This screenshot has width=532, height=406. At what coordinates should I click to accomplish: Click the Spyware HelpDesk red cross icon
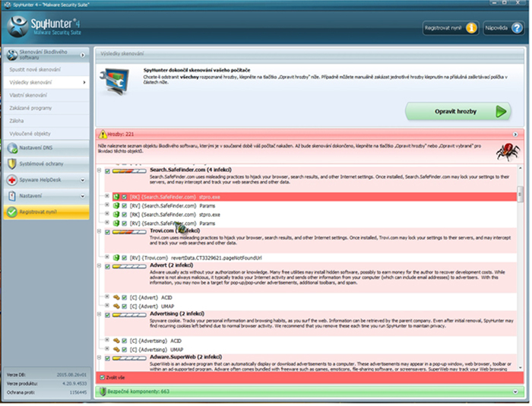[11, 180]
